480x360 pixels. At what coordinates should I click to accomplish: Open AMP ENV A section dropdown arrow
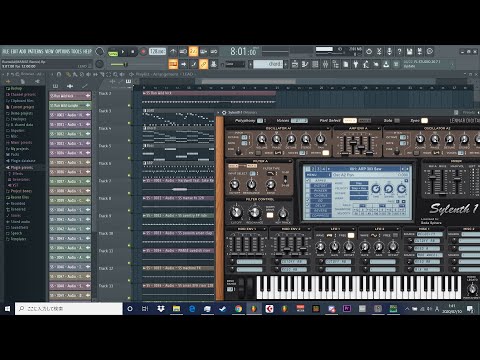click(x=379, y=128)
